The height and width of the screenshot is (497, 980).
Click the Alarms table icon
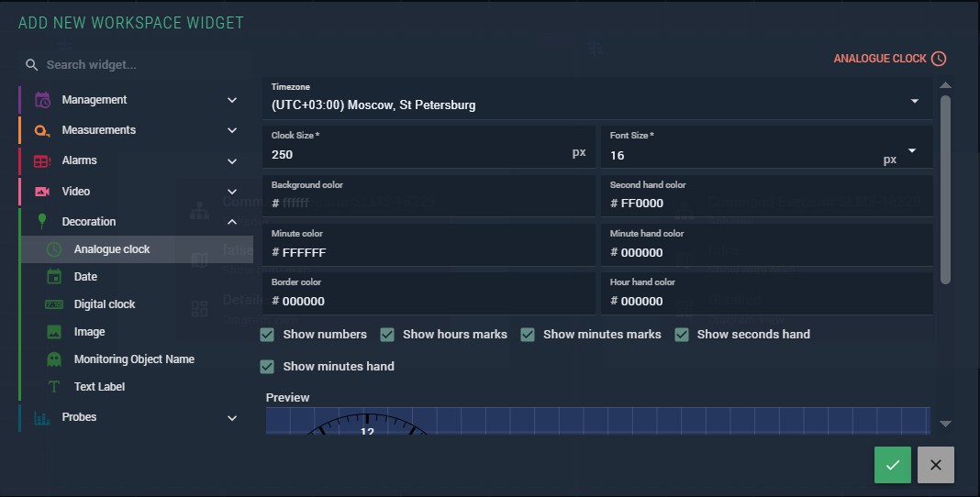(x=42, y=160)
